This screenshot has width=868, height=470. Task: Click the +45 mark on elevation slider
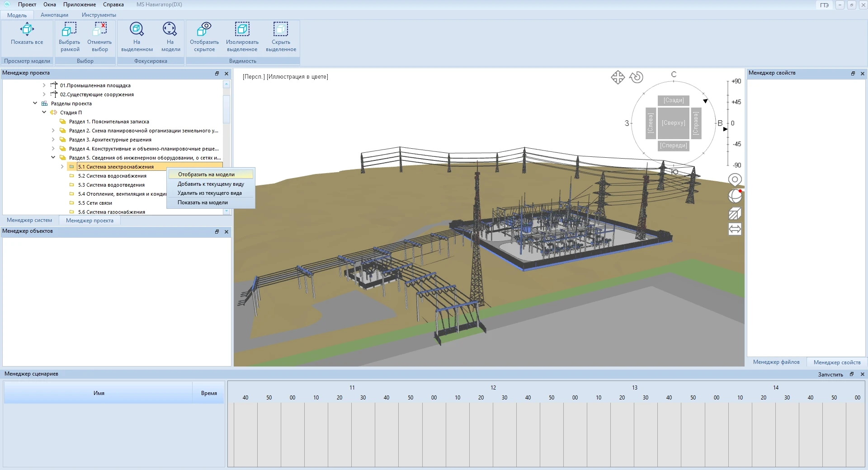coord(736,102)
